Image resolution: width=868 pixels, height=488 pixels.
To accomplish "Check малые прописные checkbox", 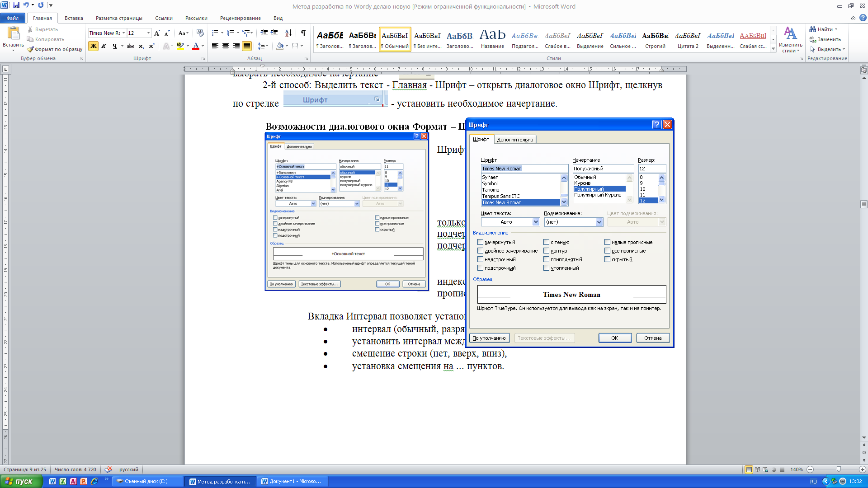I will point(608,242).
